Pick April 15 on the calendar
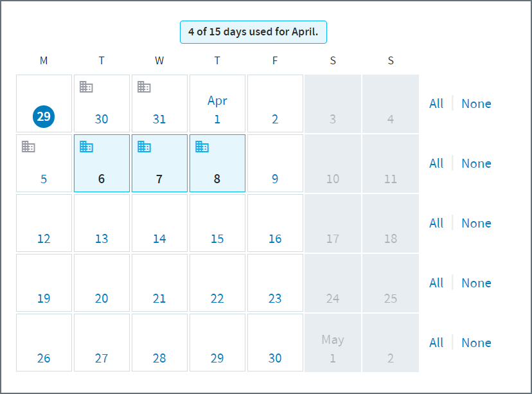532x394 pixels. coord(217,223)
